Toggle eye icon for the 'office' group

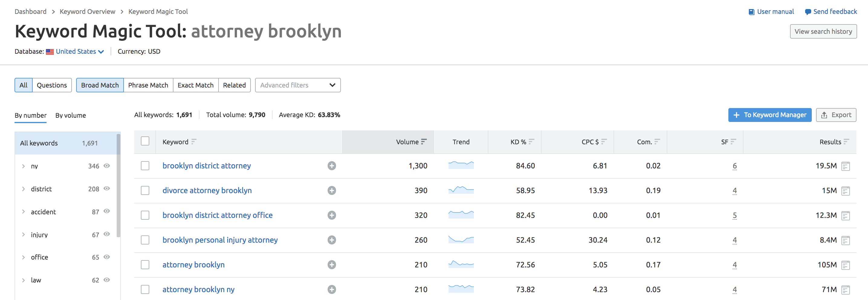[107, 257]
